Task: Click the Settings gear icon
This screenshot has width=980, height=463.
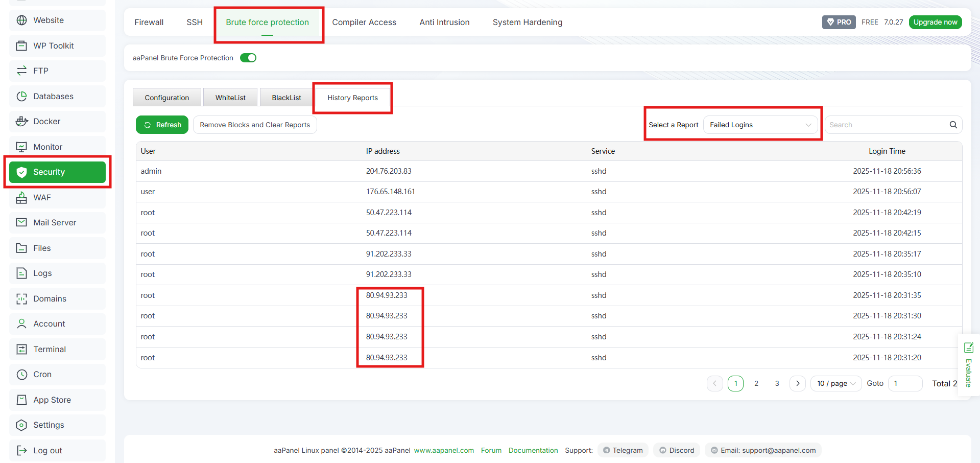Action: click(21, 425)
